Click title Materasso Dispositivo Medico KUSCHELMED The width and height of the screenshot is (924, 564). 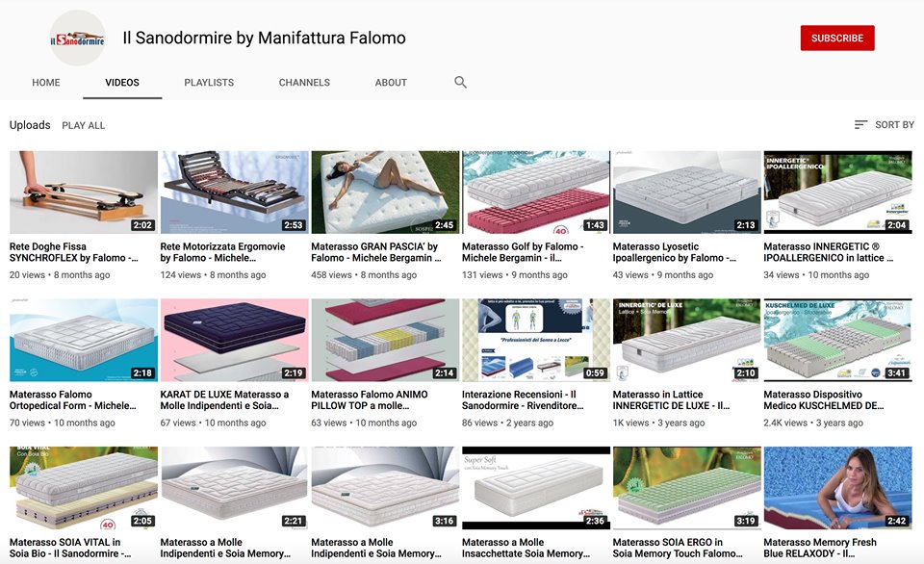[824, 400]
